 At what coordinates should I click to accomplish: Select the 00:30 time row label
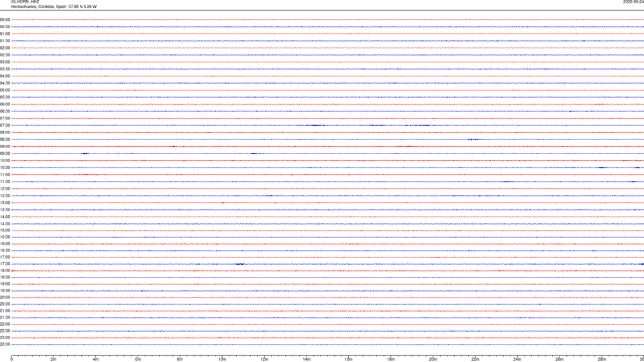5,27
